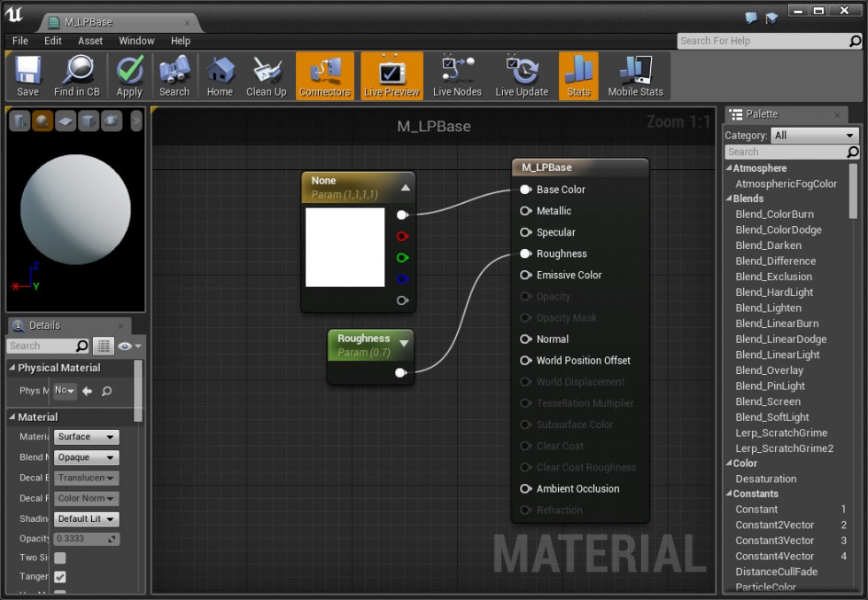This screenshot has width=868, height=600.
Task: Uncheck the Tangent Space Normal checkbox
Action: [x=60, y=577]
